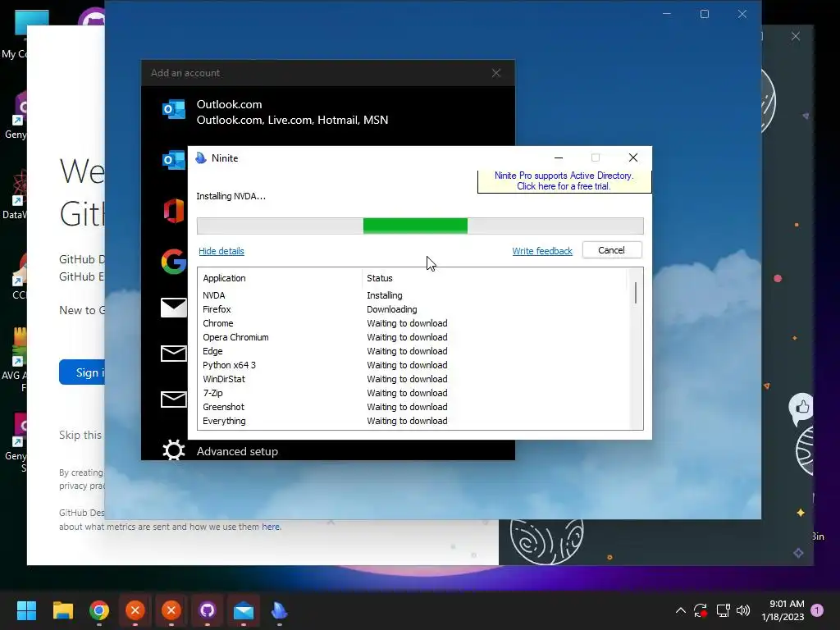Select the white filled envelope account icon
Image resolution: width=840 pixels, height=630 pixels.
(x=174, y=307)
